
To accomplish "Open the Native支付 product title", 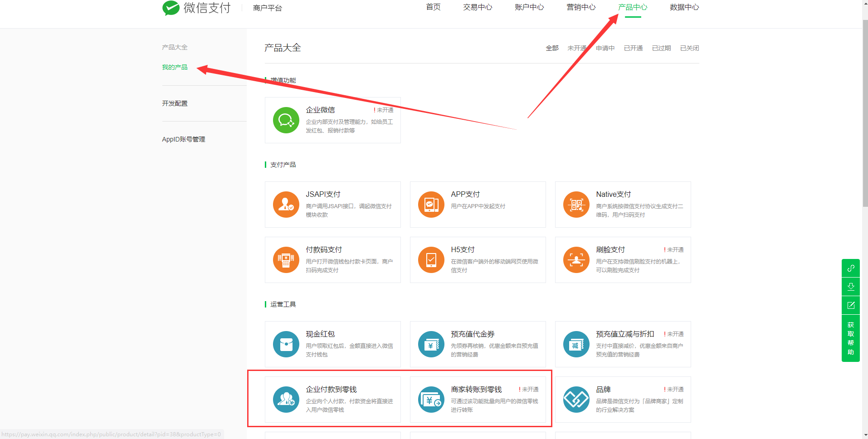I will pyautogui.click(x=613, y=194).
